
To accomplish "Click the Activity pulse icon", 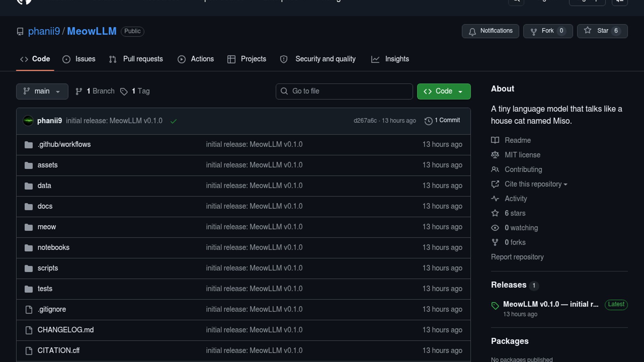I will pos(495,198).
